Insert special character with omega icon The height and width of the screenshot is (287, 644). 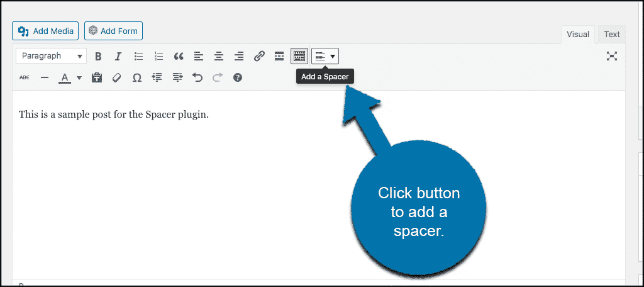point(137,77)
